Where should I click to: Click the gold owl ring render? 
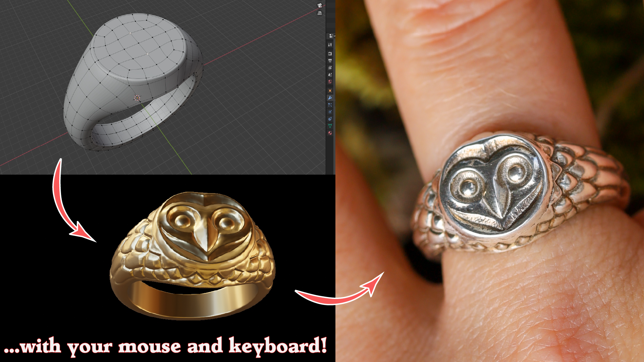coord(193,256)
